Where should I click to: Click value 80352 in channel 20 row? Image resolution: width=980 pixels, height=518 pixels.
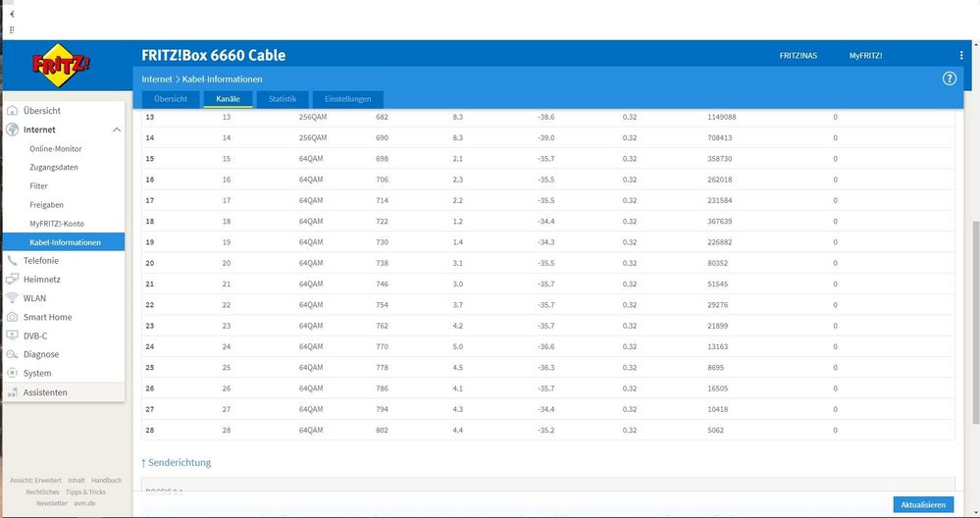tap(717, 263)
